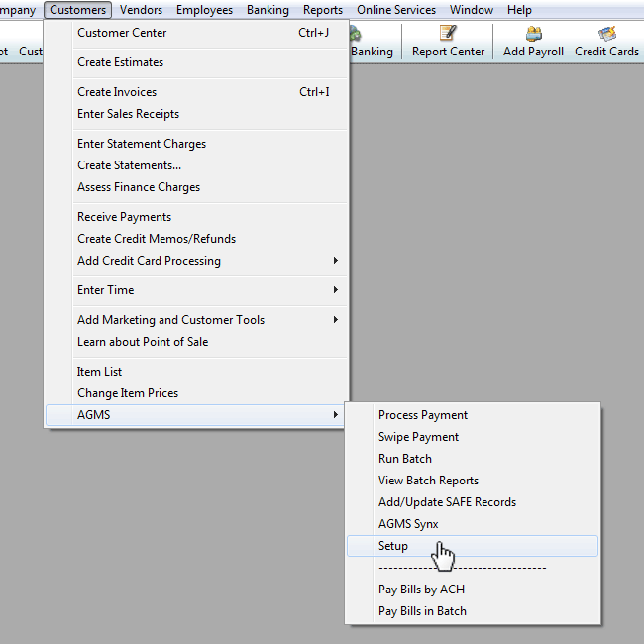Screen dimensions: 644x644
Task: Expand Add Credit Card Processing submenu
Action: (x=197, y=261)
